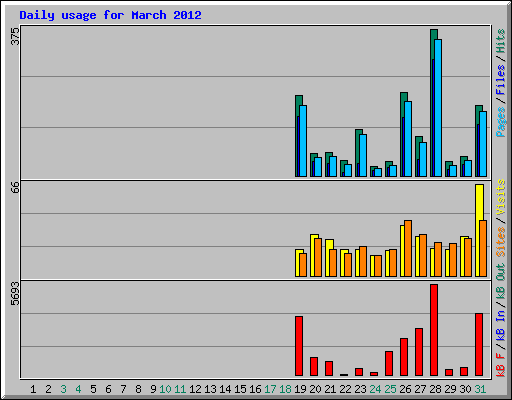512x400 pixels.
Task: Click the orange Sites bar for day 31
Action: (x=483, y=249)
